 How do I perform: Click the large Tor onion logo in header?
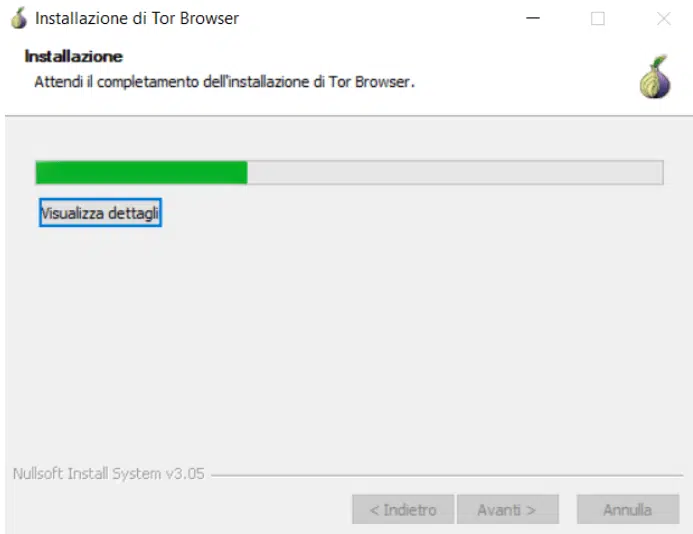(655, 77)
